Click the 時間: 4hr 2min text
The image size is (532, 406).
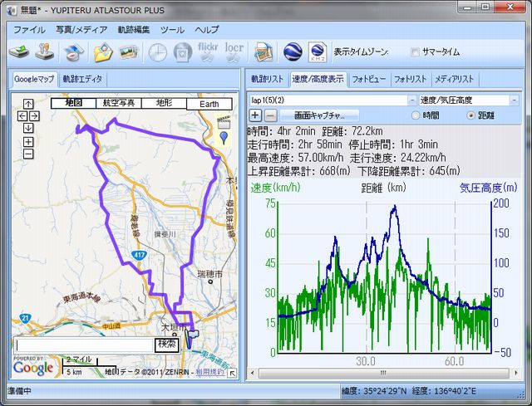tap(281, 131)
